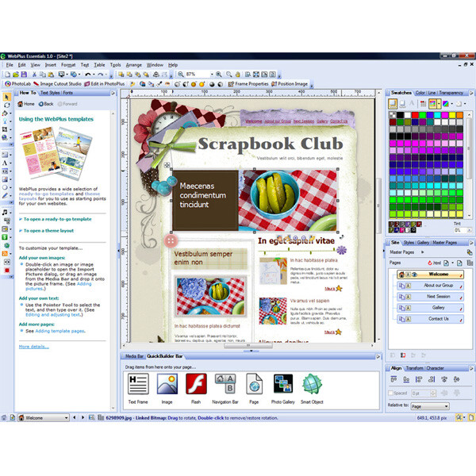Click the Back button in How To panel
The image size is (476, 476).
[x=46, y=104]
